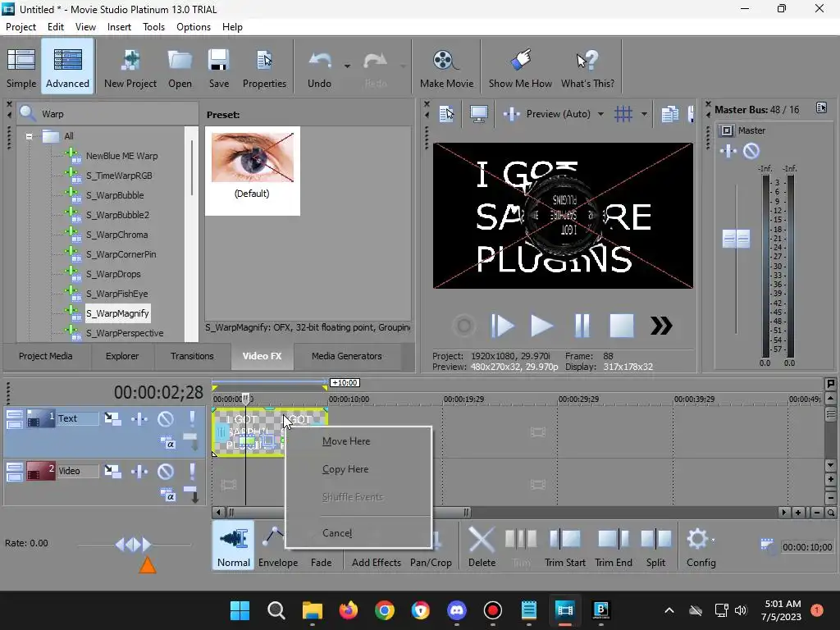Image resolution: width=840 pixels, height=630 pixels.
Task: Open track motion on Video track
Action: click(112, 471)
